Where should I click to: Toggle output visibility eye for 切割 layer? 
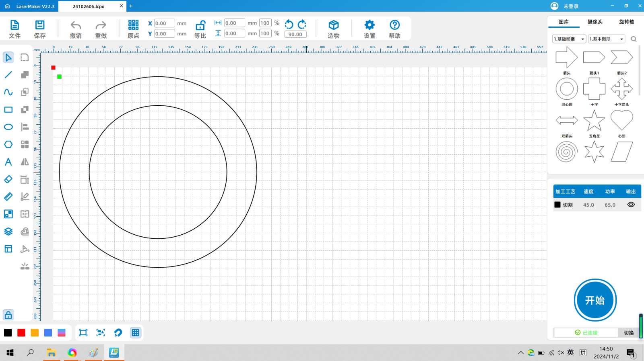pos(631,205)
